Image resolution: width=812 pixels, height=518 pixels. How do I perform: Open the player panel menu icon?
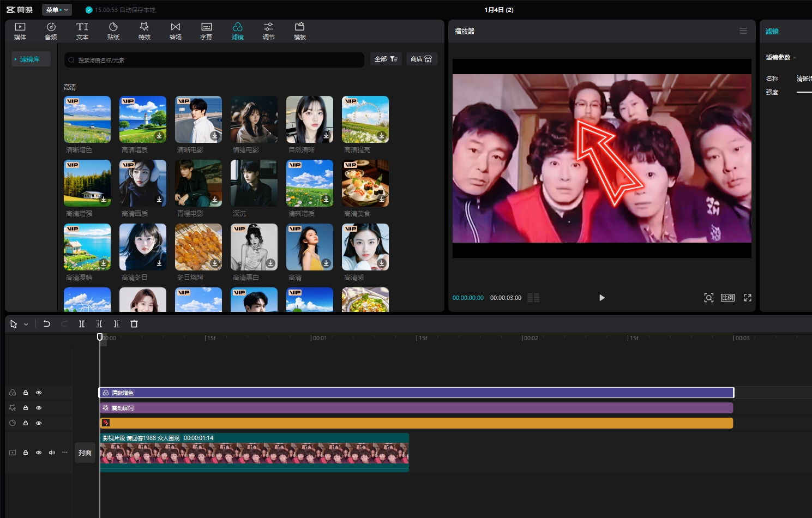[x=743, y=31]
